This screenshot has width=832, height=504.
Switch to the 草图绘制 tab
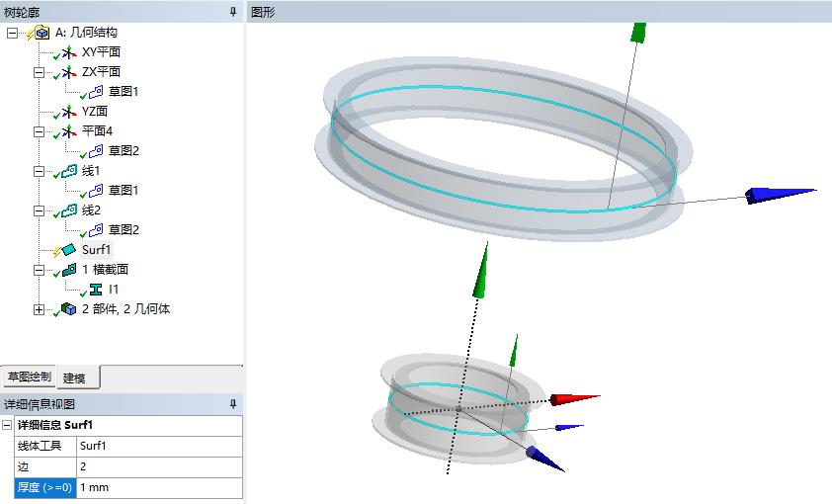point(29,377)
